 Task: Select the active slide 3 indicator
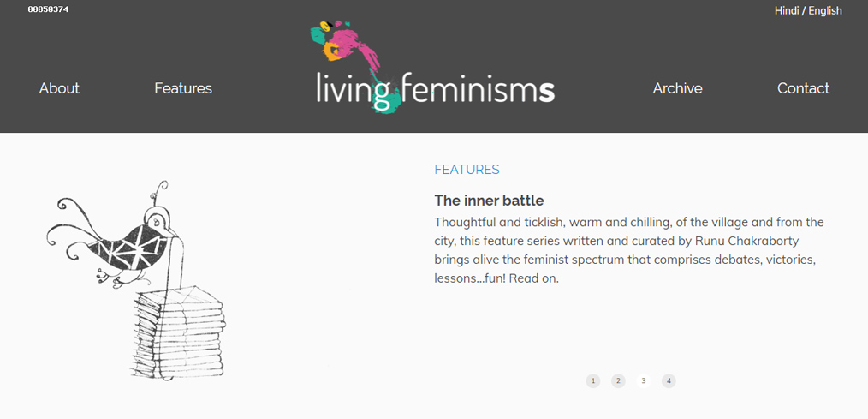[644, 380]
